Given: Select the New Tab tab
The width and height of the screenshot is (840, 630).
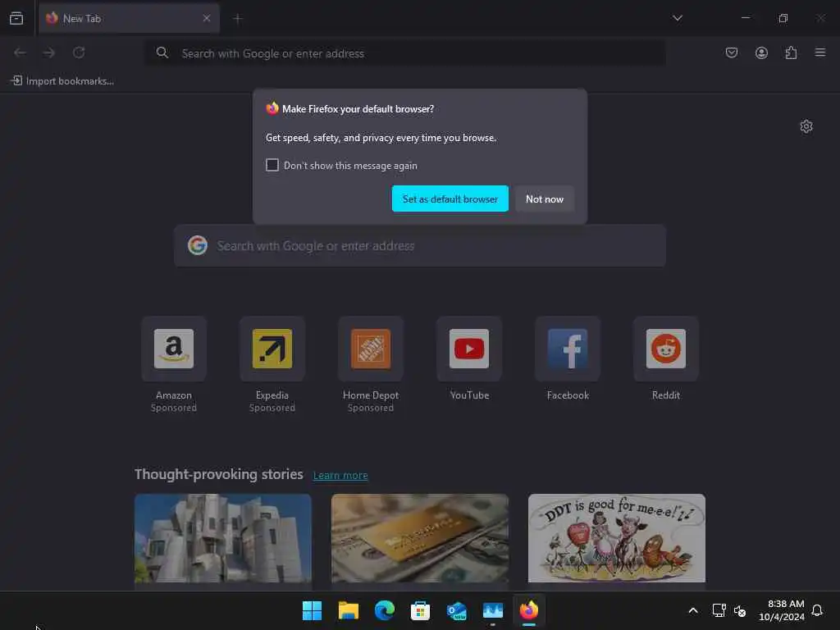Looking at the screenshot, I should pos(129,18).
